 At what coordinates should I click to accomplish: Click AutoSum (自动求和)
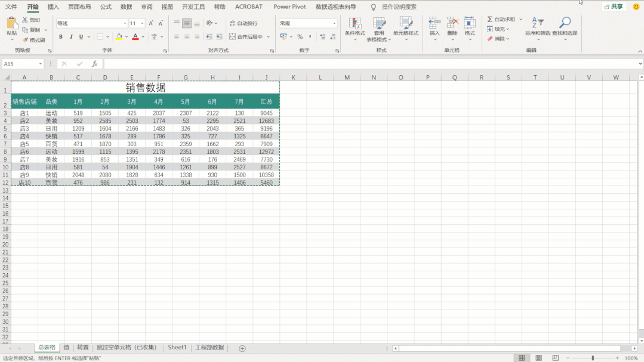501,19
